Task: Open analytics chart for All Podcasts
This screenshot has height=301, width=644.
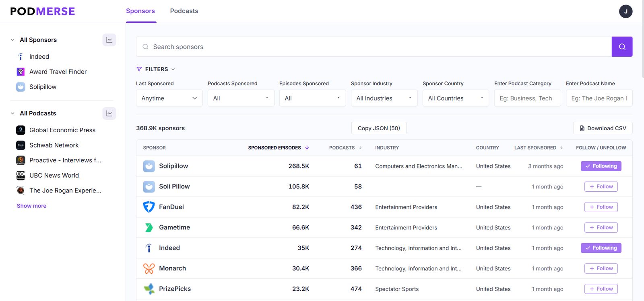Action: pos(109,113)
